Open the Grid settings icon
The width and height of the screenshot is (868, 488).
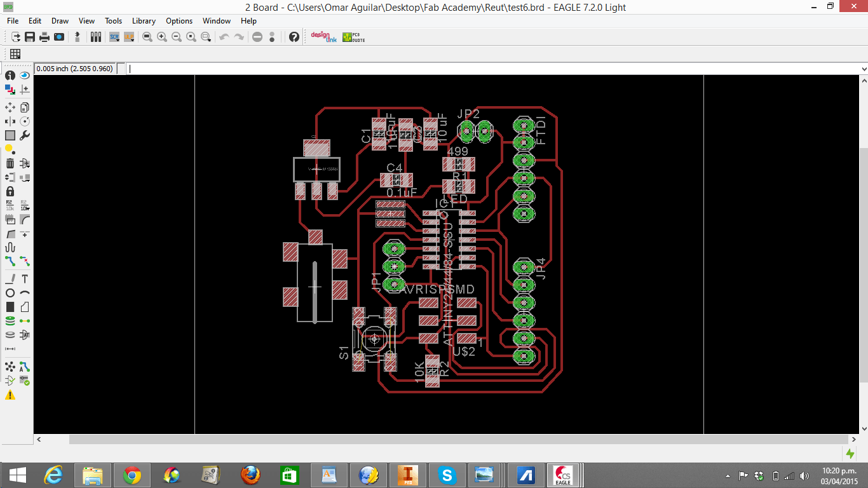15,54
